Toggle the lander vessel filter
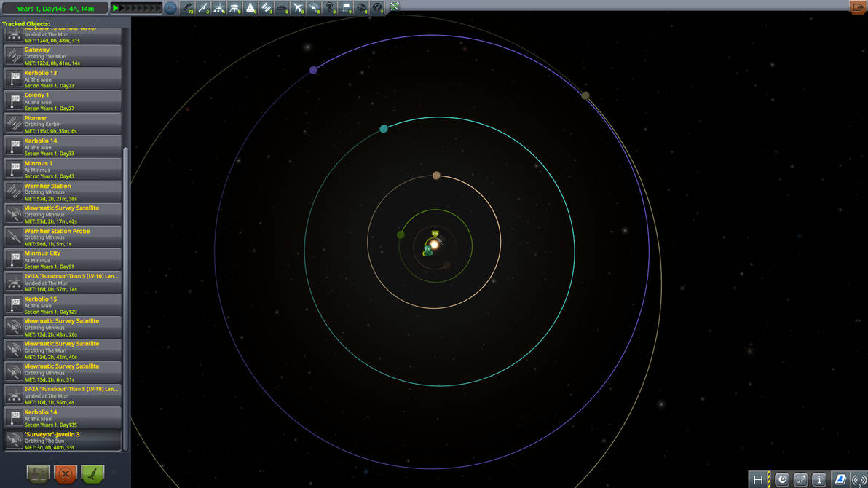 [x=234, y=8]
